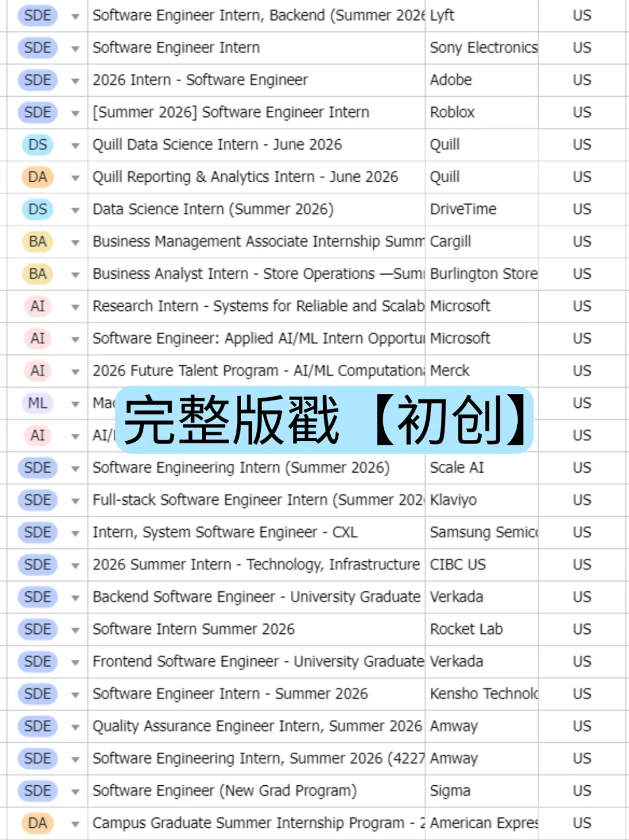
Task: Click the DA tag in the Quill Reporting row
Action: pyautogui.click(x=38, y=177)
